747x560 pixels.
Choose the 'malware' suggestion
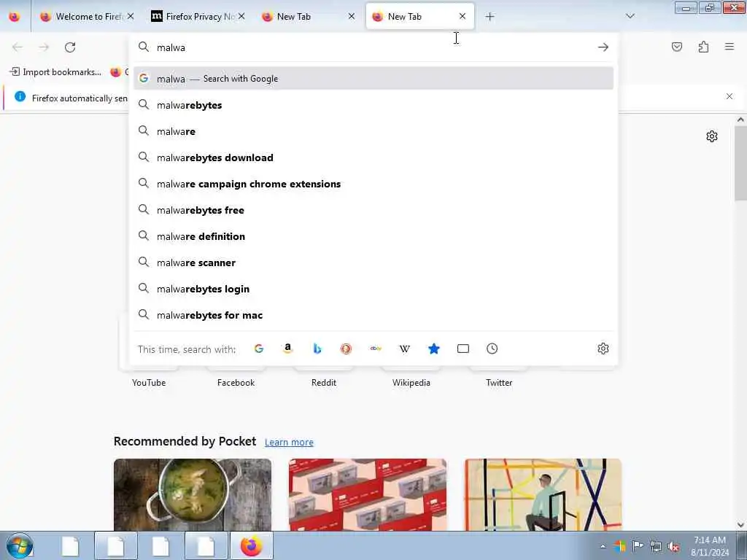pos(373,131)
